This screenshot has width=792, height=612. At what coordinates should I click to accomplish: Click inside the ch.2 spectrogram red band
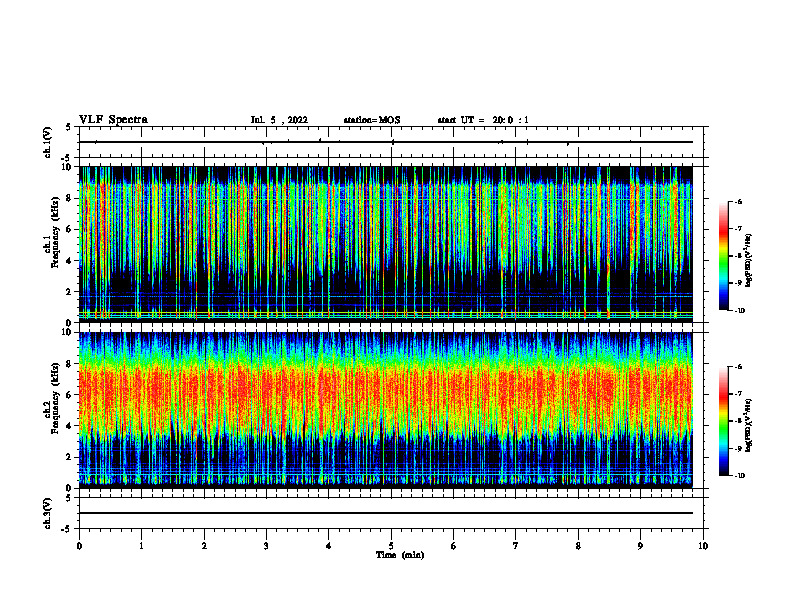[386, 394]
